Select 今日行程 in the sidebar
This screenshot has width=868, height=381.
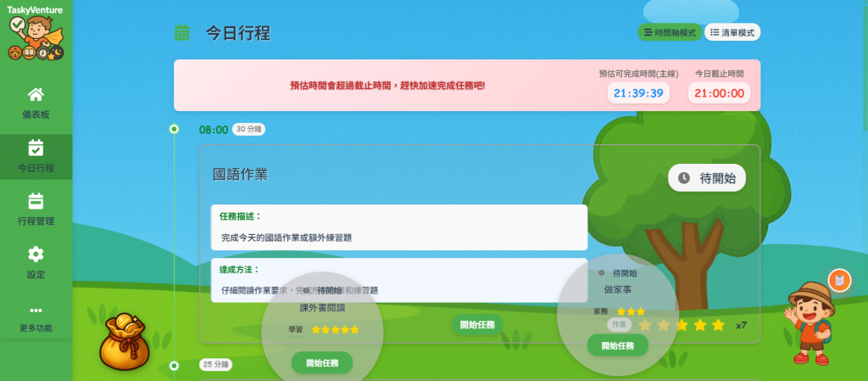(36, 157)
